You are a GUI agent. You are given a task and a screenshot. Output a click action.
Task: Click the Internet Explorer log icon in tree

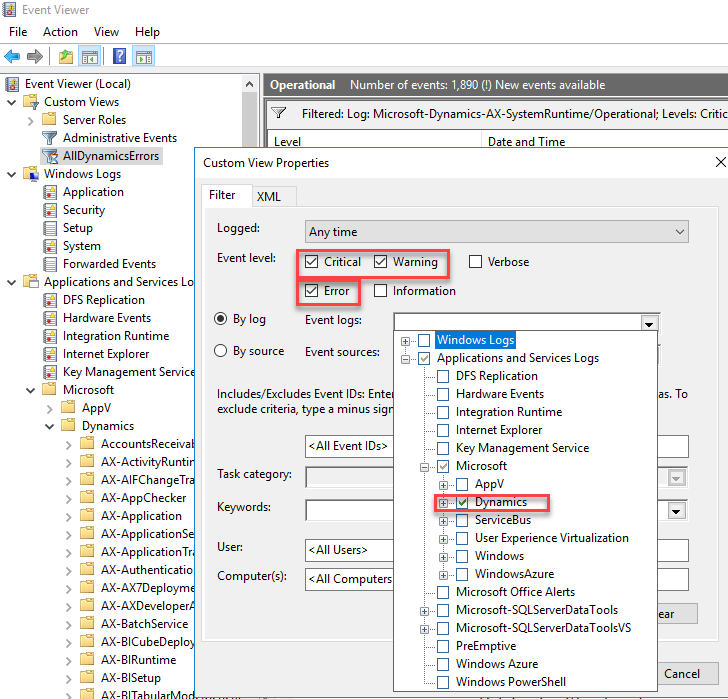click(50, 354)
